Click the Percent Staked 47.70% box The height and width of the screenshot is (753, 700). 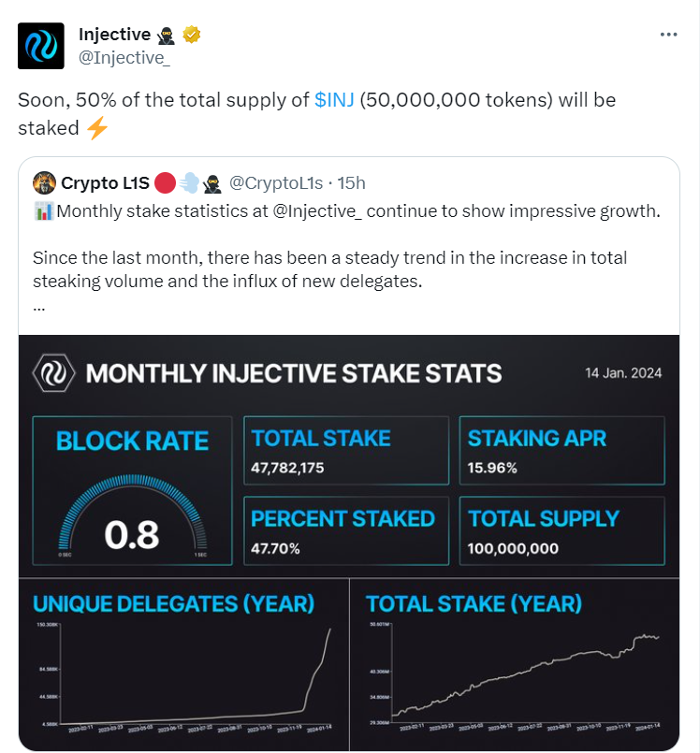346,531
